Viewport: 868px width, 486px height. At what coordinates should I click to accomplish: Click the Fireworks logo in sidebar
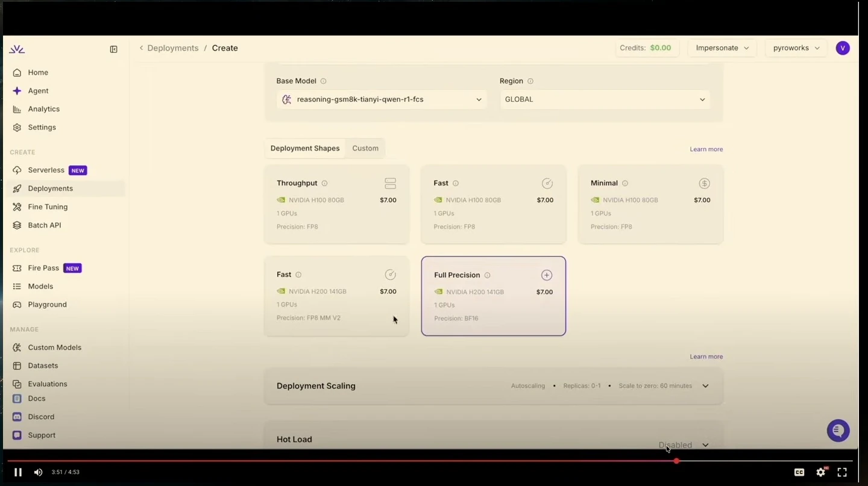click(17, 49)
